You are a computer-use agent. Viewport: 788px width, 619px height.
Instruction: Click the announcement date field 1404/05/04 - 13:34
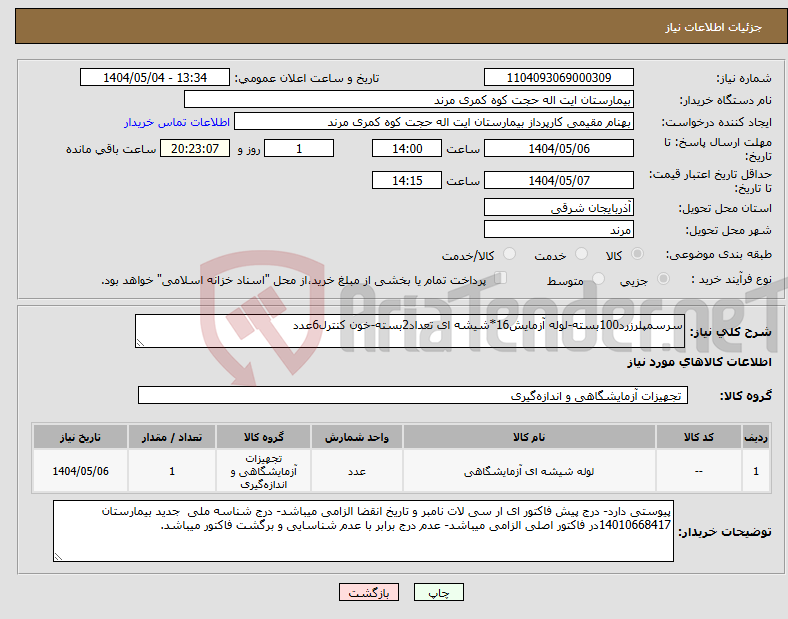point(155,77)
